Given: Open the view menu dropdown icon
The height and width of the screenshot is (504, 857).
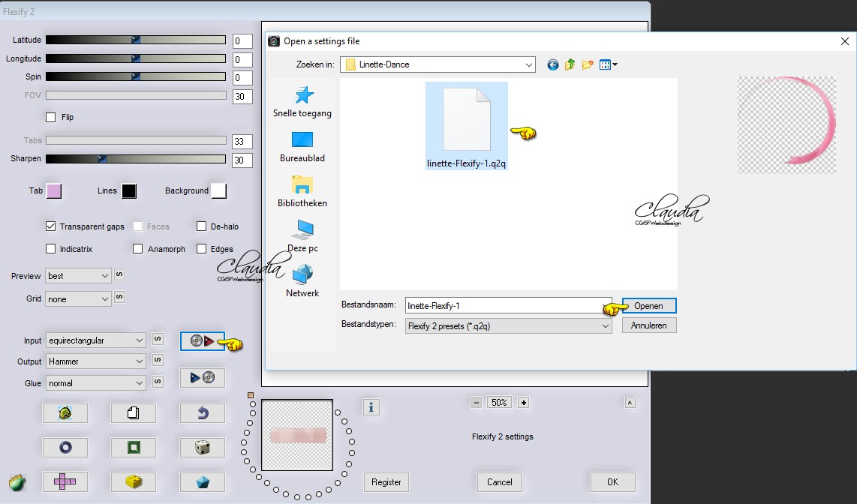Looking at the screenshot, I should pyautogui.click(x=609, y=65).
